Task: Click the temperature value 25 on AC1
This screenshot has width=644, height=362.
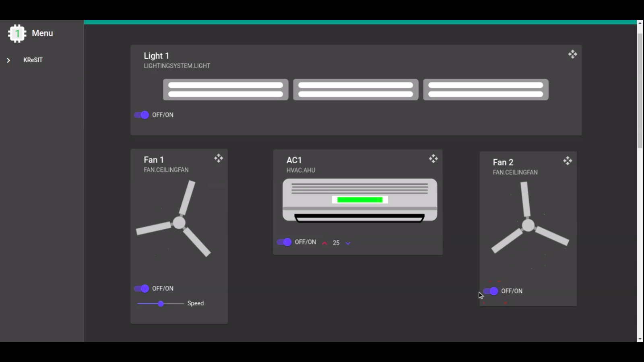Action: click(336, 243)
